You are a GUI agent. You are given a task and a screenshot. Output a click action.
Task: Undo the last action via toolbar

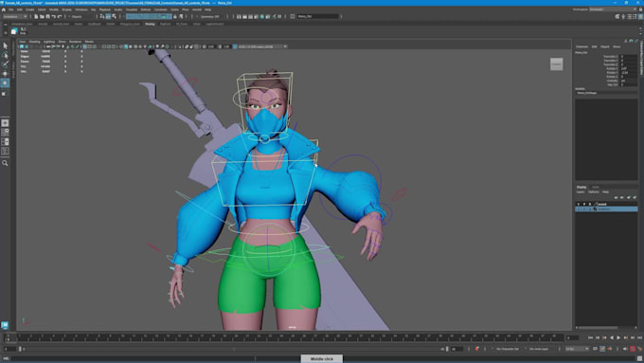[x=53, y=16]
